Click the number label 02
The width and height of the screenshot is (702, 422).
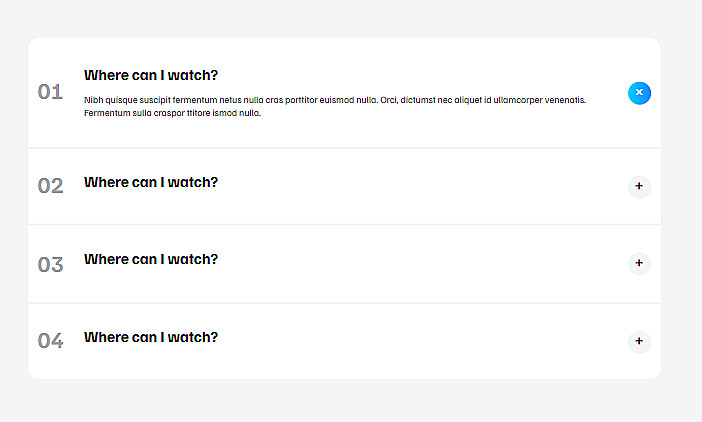click(x=50, y=186)
